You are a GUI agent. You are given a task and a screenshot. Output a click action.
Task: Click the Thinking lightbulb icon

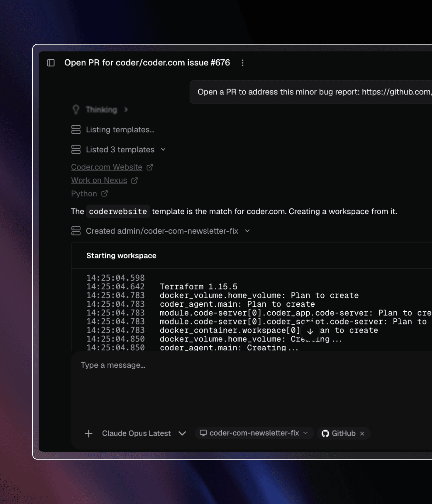point(76,110)
